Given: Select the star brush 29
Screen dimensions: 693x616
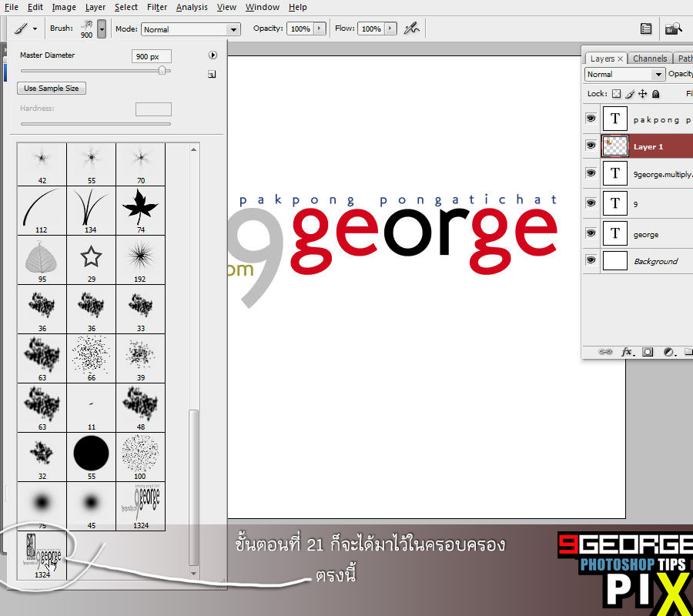Looking at the screenshot, I should click(91, 259).
